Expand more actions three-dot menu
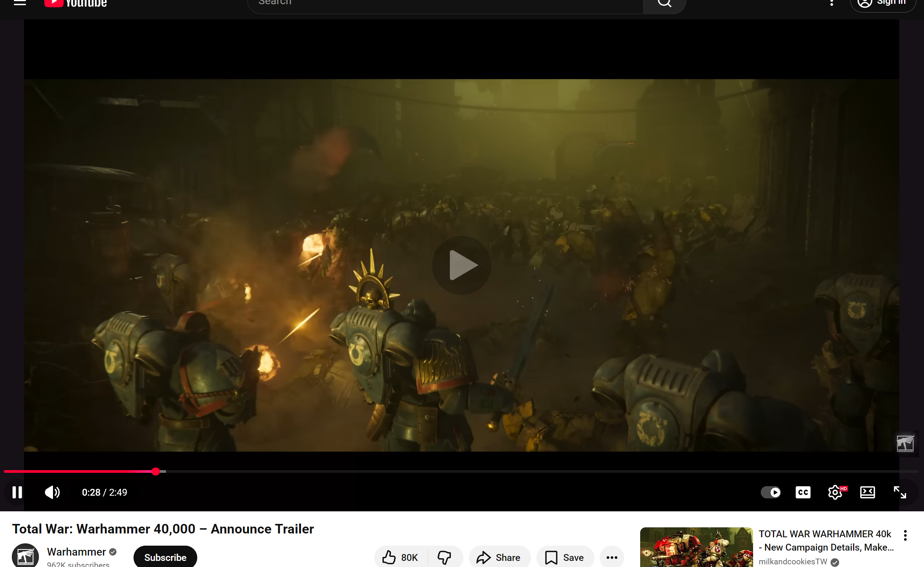The height and width of the screenshot is (567, 924). [612, 557]
